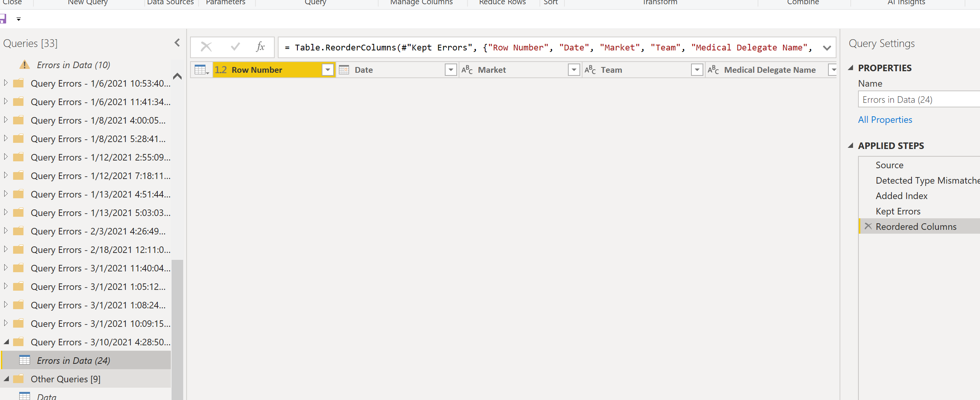Image resolution: width=980 pixels, height=400 pixels.
Task: Select the Source applied step
Action: [889, 165]
